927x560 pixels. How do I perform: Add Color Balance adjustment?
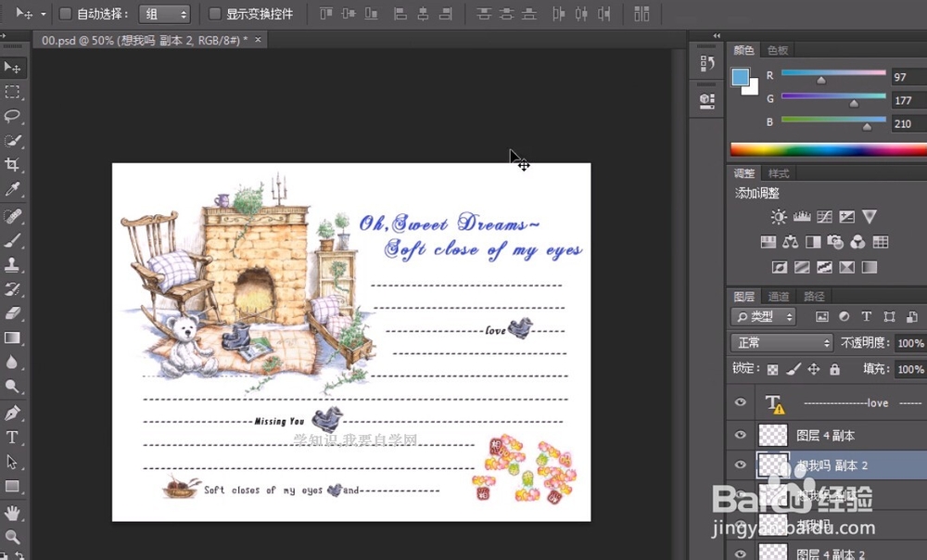click(791, 242)
